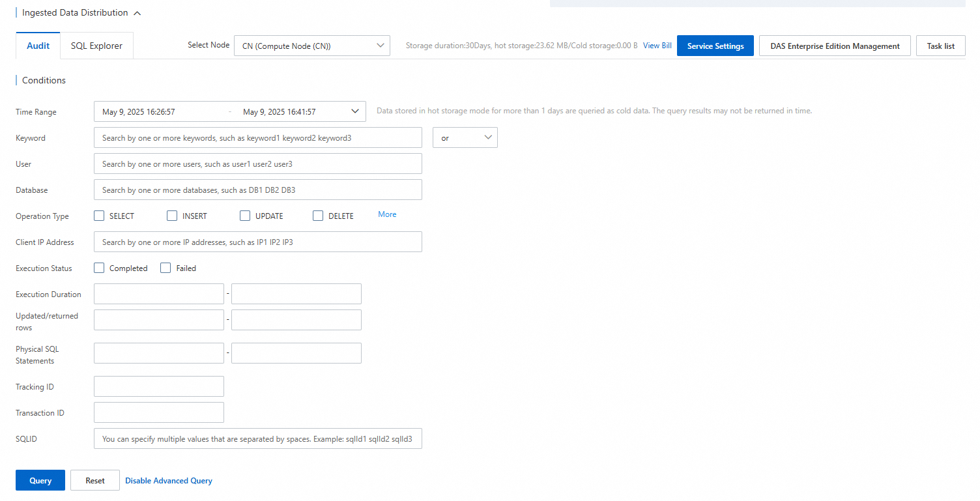
Task: Click the minimum Physical SQL Statements field
Action: [x=159, y=353]
